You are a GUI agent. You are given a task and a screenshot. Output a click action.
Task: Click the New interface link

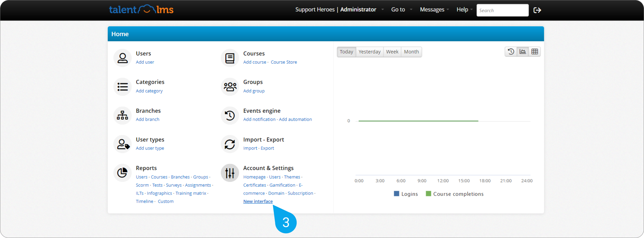tap(258, 201)
